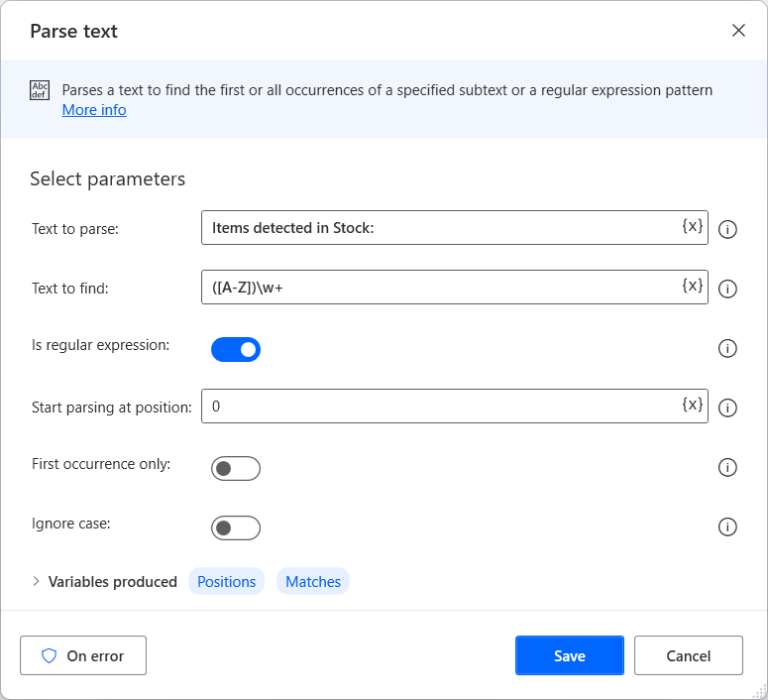Insert variable in Start parsing position field
The width and height of the screenshot is (768, 700).
pos(693,405)
